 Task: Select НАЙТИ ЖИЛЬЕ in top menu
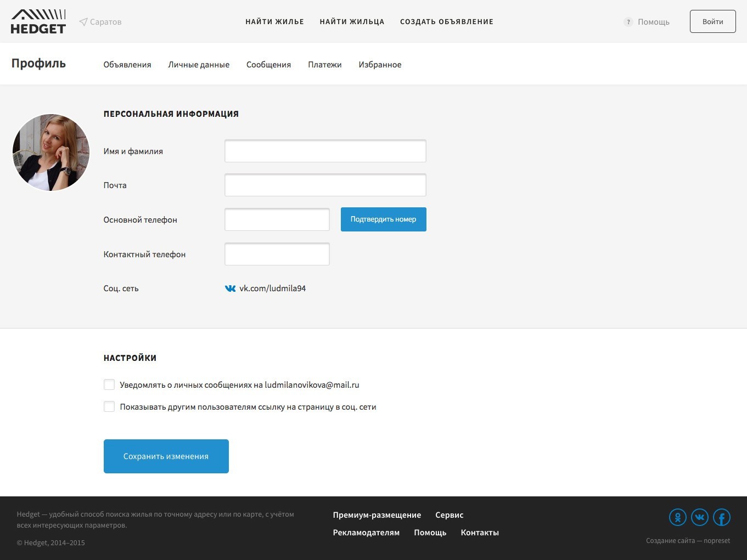(x=274, y=22)
